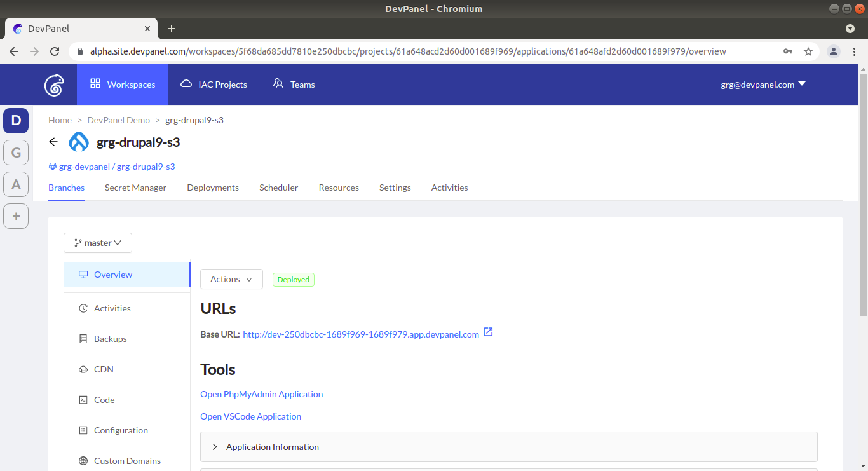
Task: Click the browser address bar
Action: [407, 51]
